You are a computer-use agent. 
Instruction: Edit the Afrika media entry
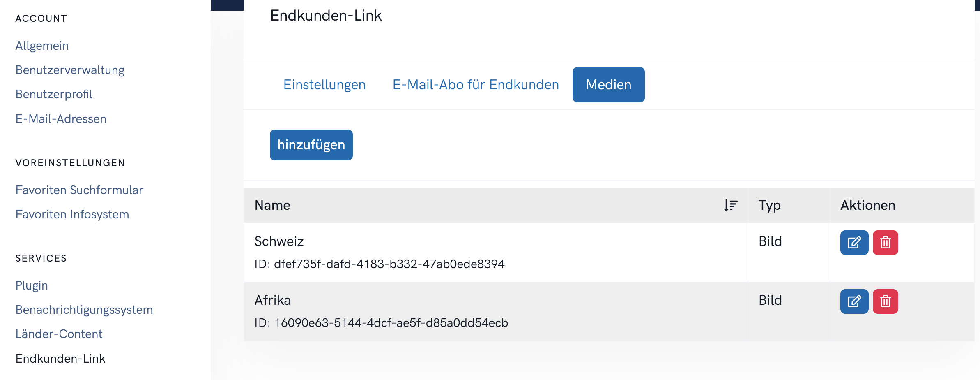[x=854, y=301]
